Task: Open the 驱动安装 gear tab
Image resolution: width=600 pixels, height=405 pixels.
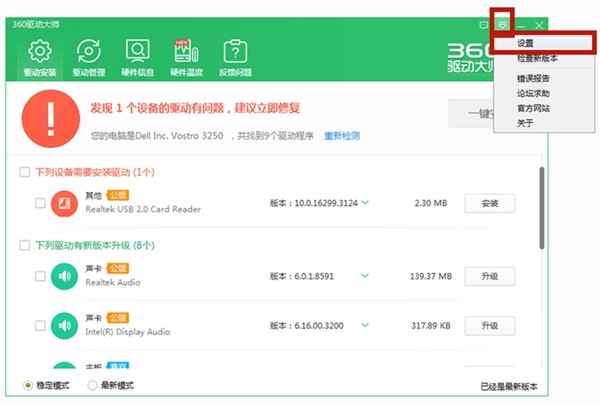Action: [x=40, y=57]
